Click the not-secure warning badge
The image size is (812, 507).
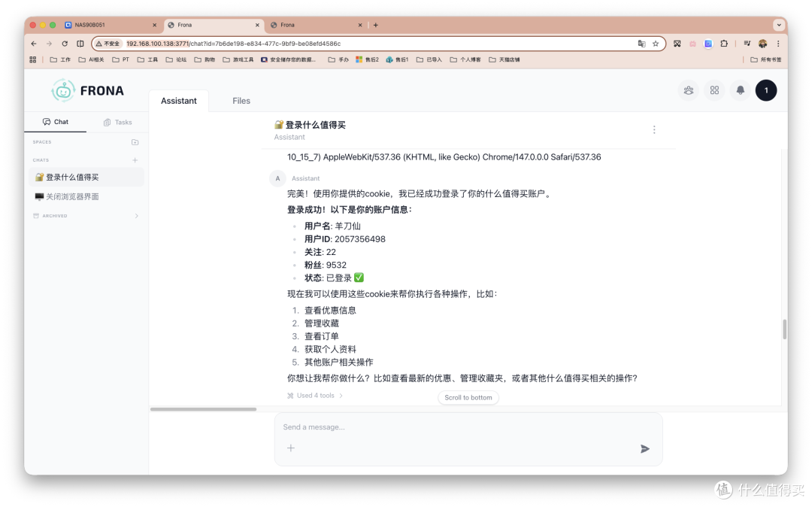(108, 44)
